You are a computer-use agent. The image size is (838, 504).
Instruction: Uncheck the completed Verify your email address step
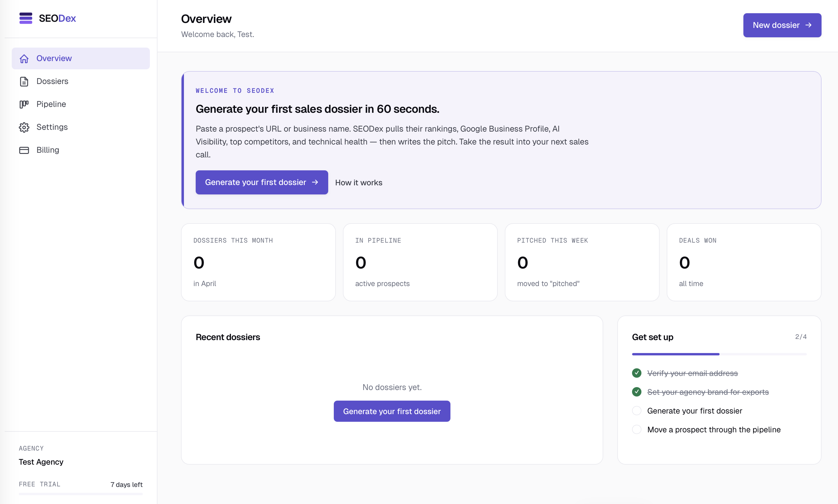[x=636, y=373]
